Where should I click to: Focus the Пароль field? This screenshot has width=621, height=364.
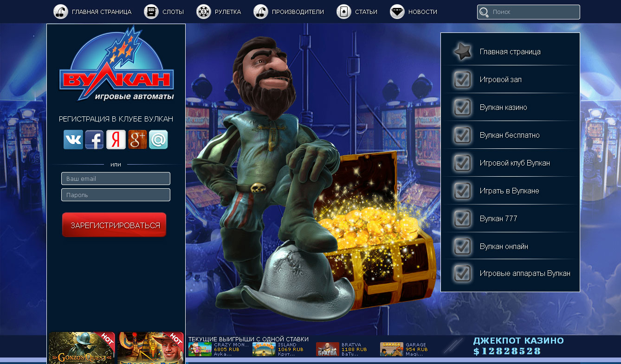point(116,195)
